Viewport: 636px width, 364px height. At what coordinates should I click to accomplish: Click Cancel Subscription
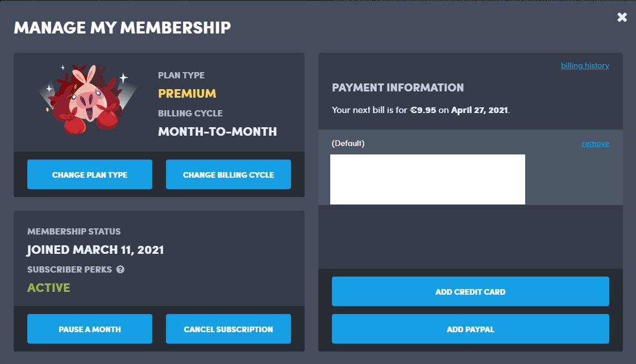click(228, 329)
